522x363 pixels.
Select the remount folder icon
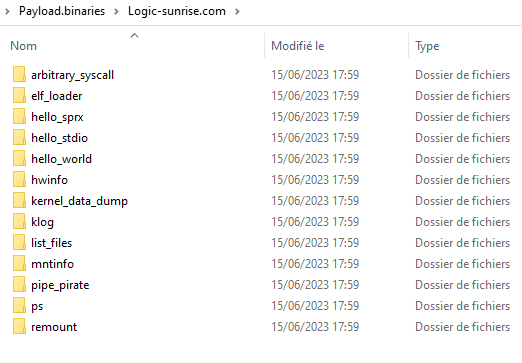pos(19,326)
